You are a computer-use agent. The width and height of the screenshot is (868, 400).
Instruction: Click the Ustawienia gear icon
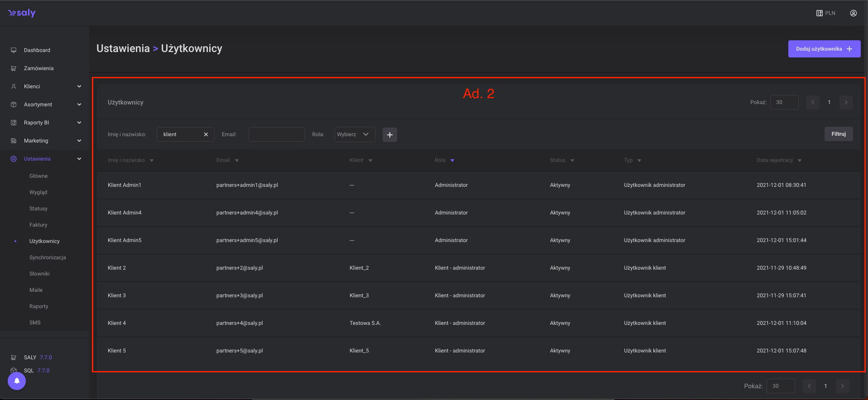click(14, 159)
